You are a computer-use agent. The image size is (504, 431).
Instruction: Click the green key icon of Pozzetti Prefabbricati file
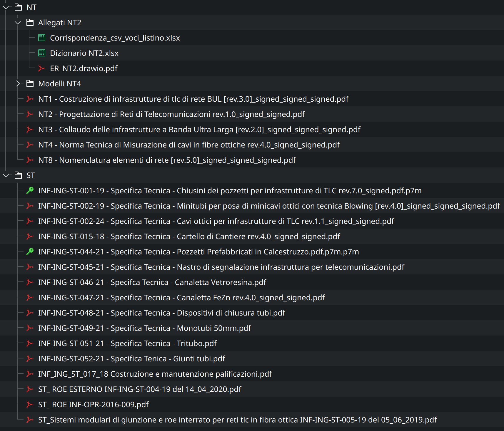click(x=30, y=251)
